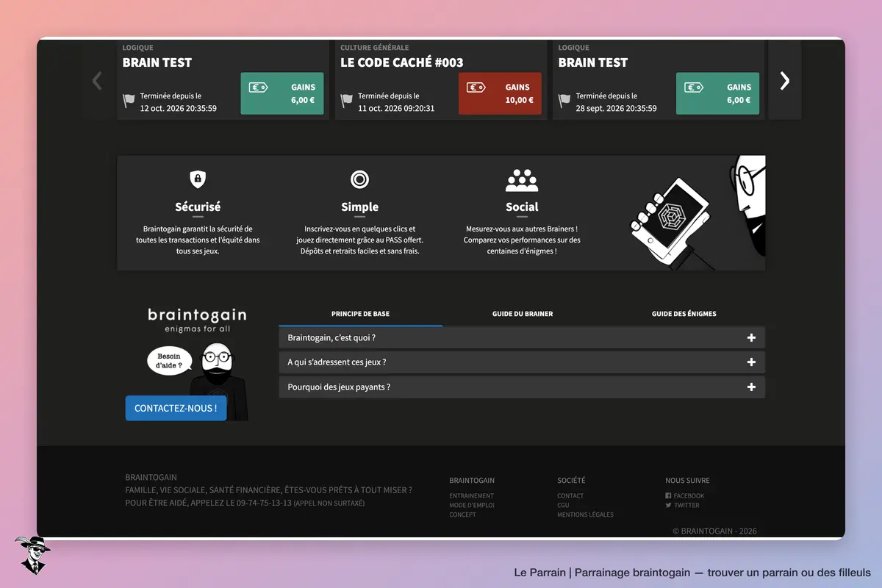Go to the previous carousel slide arrow
The image size is (882, 588).
click(97, 81)
